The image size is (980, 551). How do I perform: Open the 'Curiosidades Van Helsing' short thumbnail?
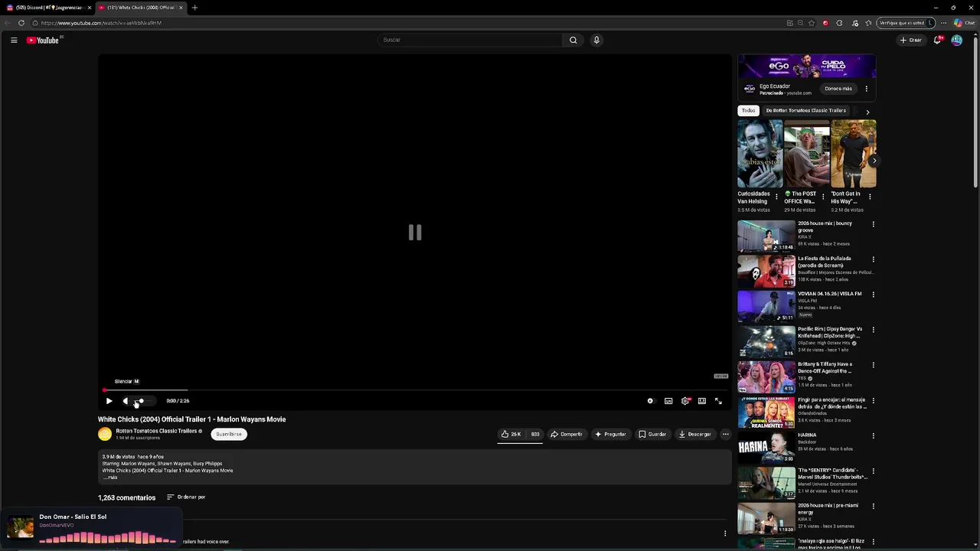click(760, 154)
